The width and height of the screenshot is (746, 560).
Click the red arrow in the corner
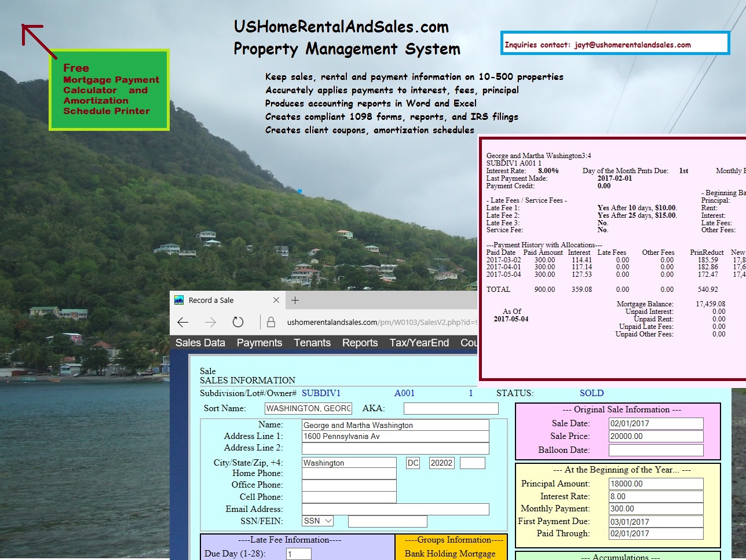[38, 41]
